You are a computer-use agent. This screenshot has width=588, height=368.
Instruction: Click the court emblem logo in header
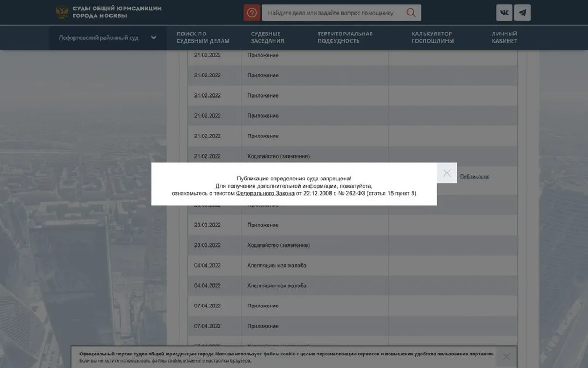62,12
